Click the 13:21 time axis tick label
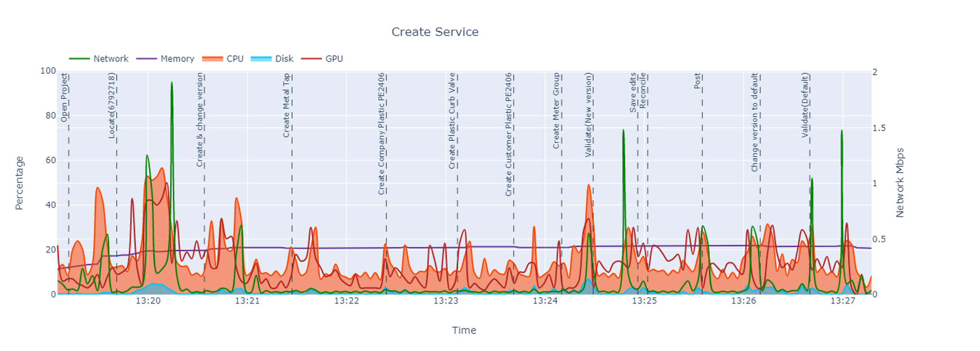 tap(247, 301)
